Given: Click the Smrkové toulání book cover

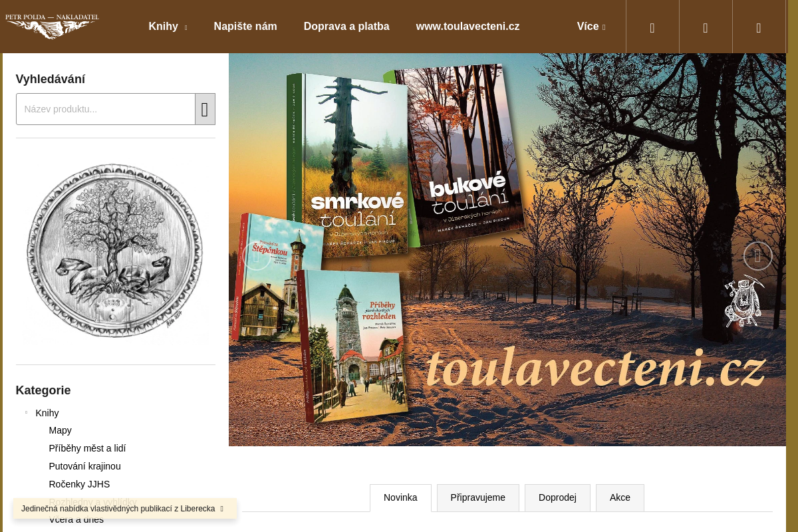Looking at the screenshot, I should point(349,166).
